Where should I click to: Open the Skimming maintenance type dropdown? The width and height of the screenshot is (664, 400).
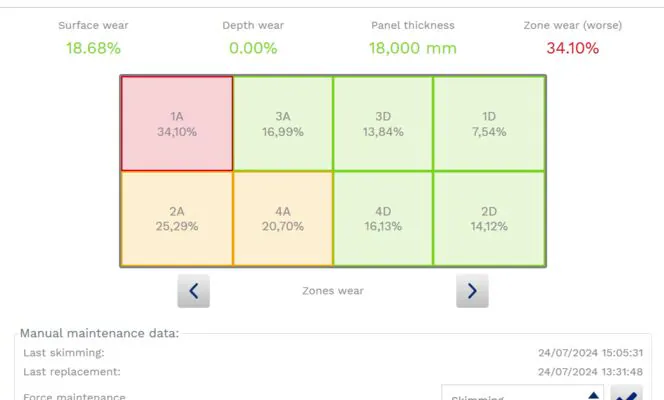tap(523, 396)
